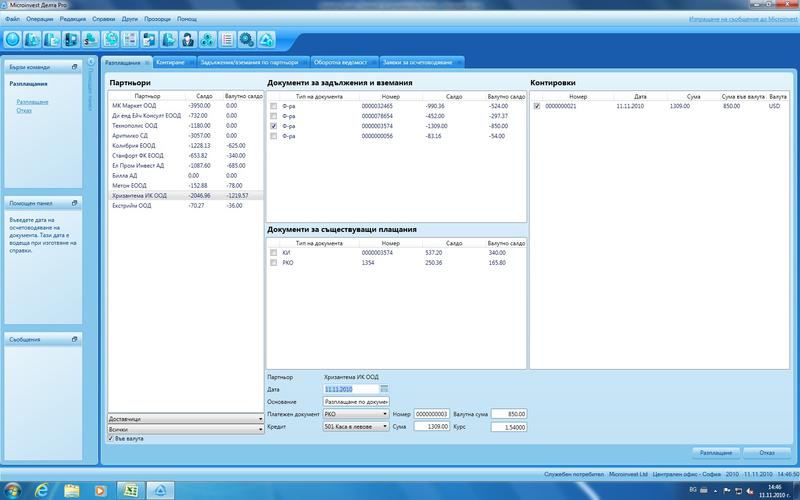Open Excel from the Windows taskbar
800x500 pixels.
point(130,489)
